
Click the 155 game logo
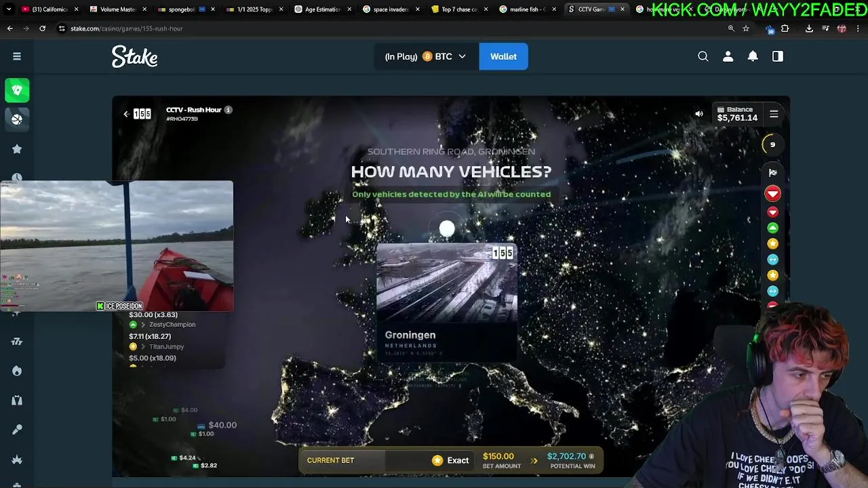point(142,114)
